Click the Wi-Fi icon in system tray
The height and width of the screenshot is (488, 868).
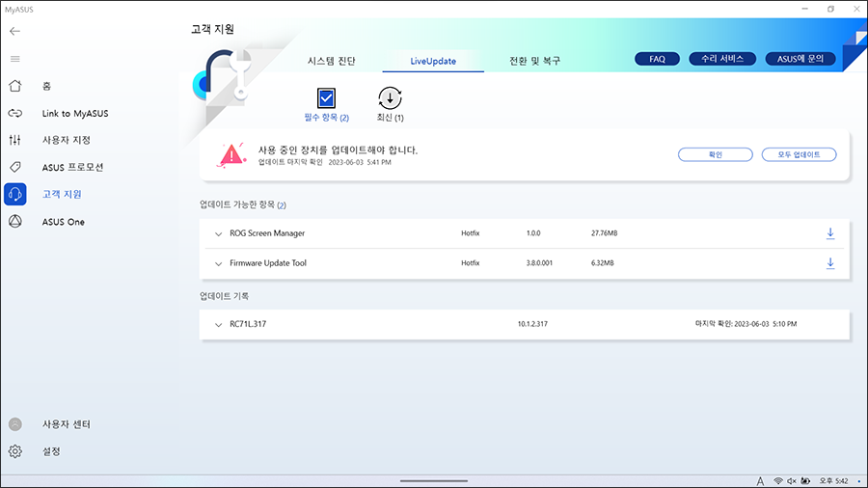pyautogui.click(x=777, y=481)
